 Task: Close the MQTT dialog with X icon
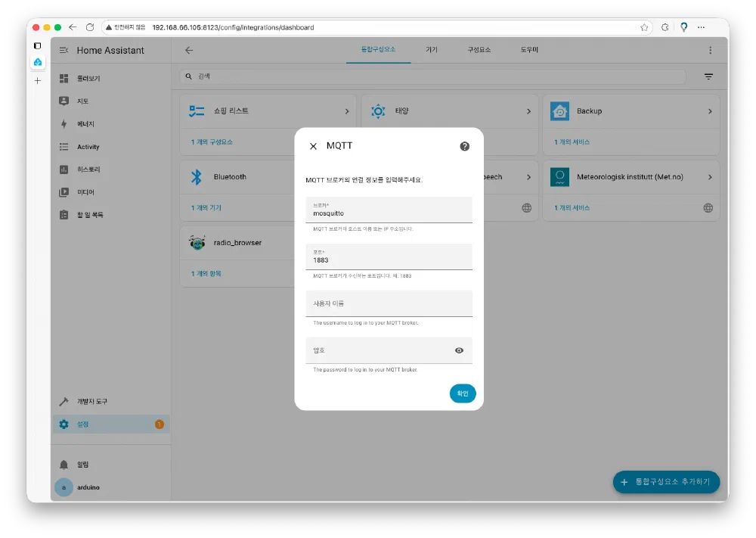pos(313,146)
